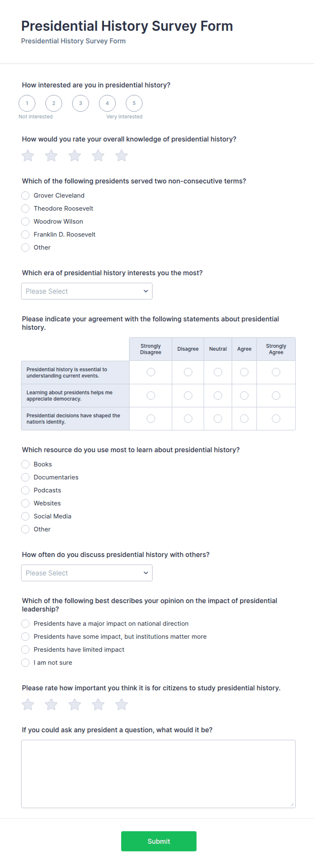Rate knowledge with the third star
The height and width of the screenshot is (868, 314).
click(x=75, y=156)
